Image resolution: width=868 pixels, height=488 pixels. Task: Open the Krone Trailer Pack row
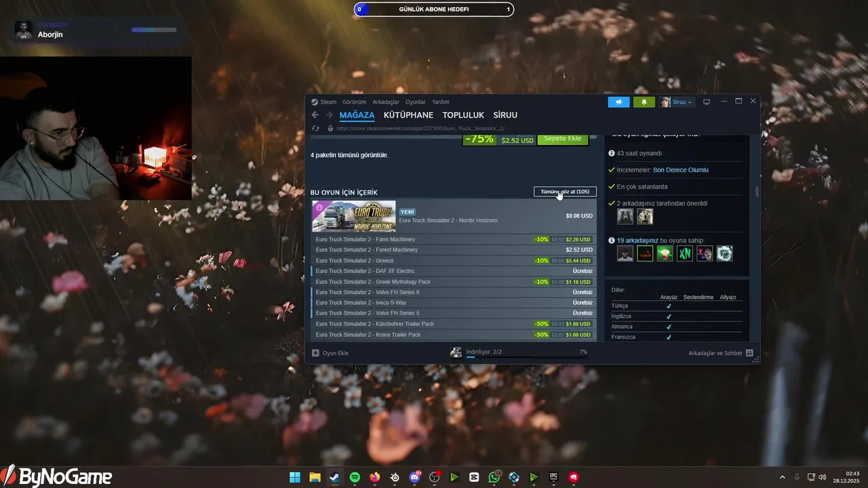454,335
